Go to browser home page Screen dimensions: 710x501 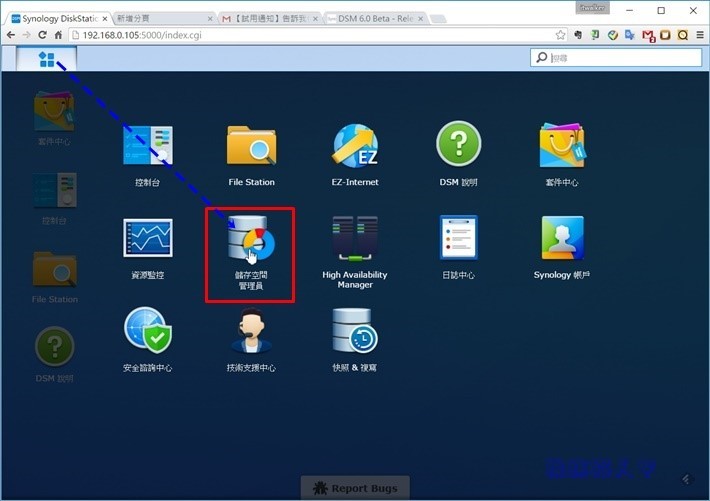pos(58,35)
